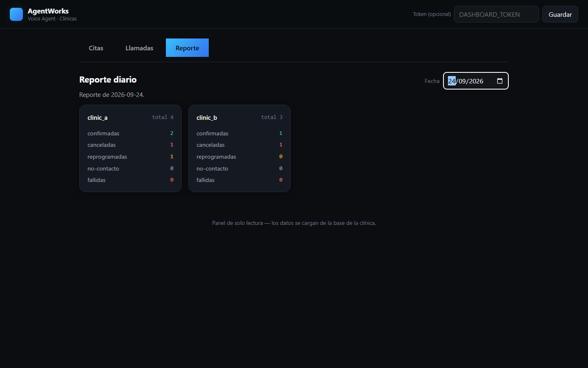Focus the DASHBOARD_TOKEN input field

tap(497, 14)
